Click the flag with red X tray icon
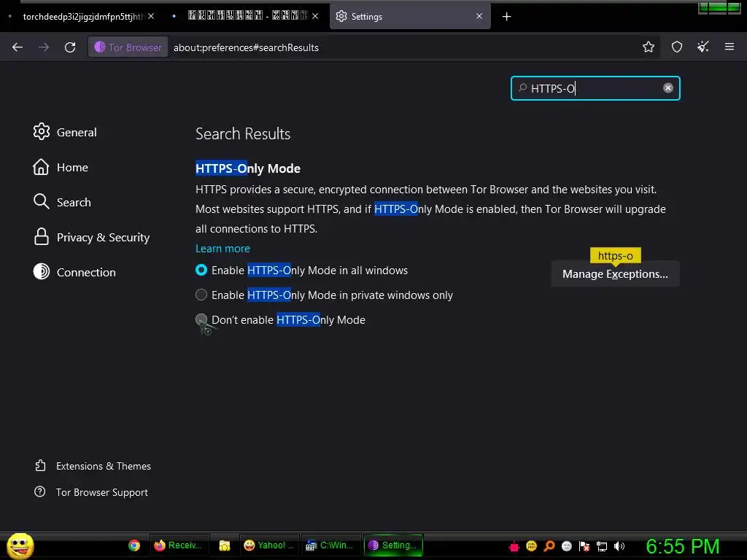 584,546
